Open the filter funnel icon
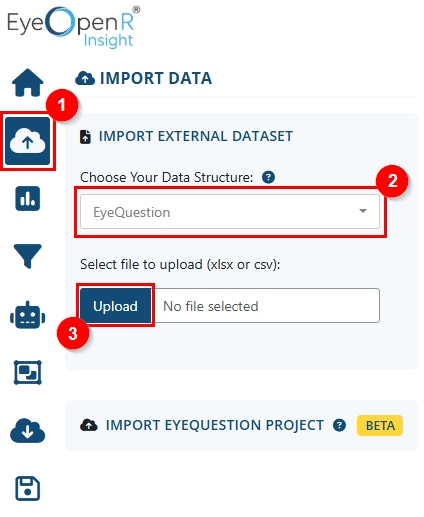 (x=28, y=256)
